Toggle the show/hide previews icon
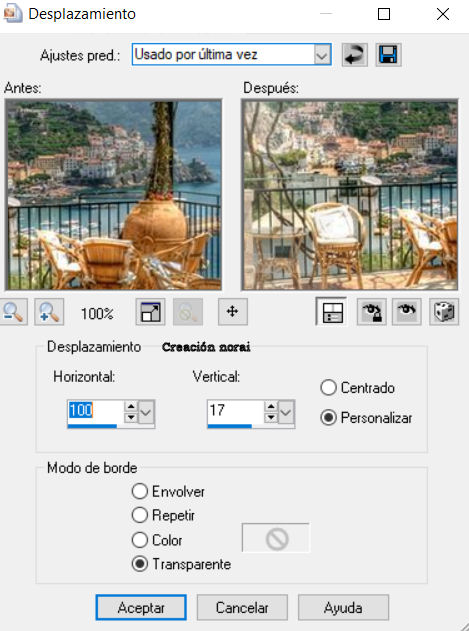 [x=331, y=312]
